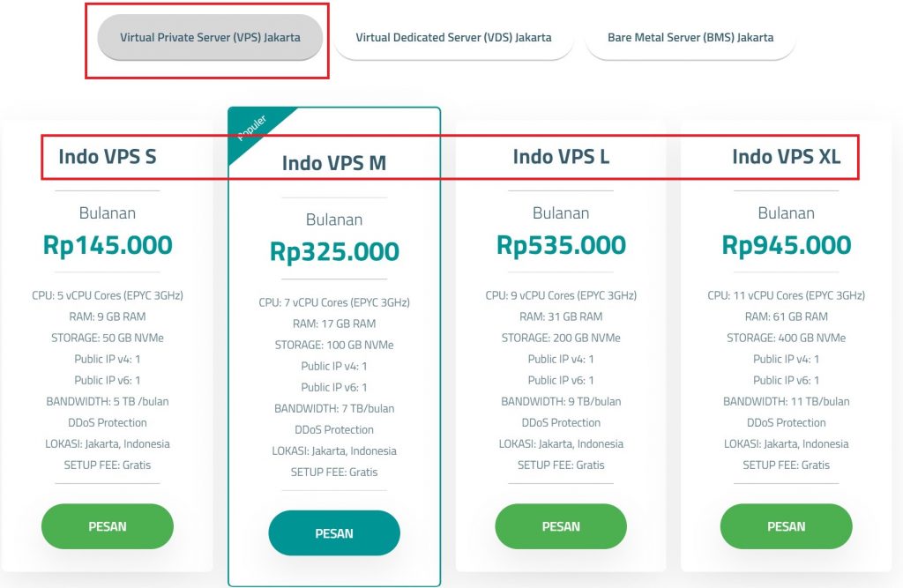Click the Rp945.000 price

[786, 245]
